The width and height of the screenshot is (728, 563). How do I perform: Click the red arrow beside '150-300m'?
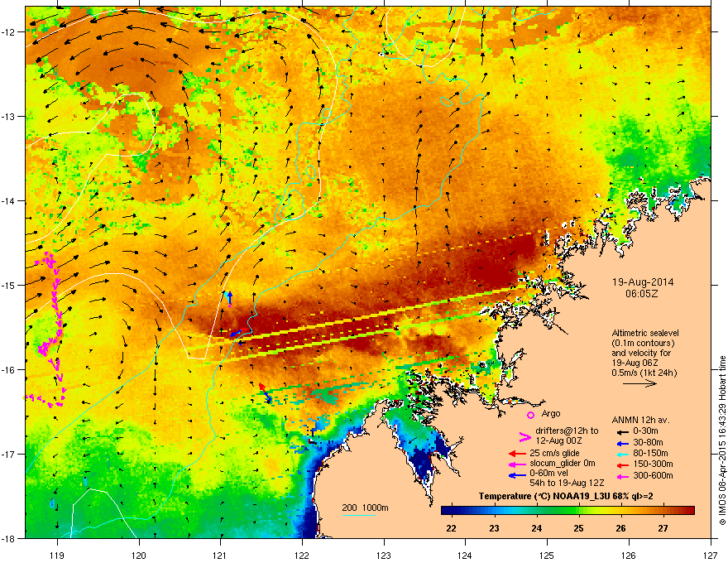point(623,465)
